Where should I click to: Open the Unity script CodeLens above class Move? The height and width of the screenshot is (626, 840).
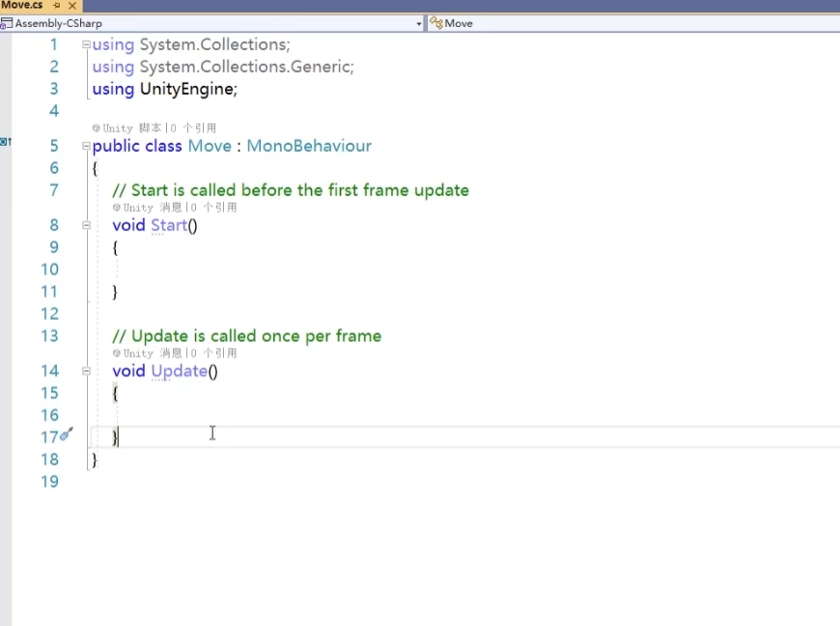(x=154, y=128)
